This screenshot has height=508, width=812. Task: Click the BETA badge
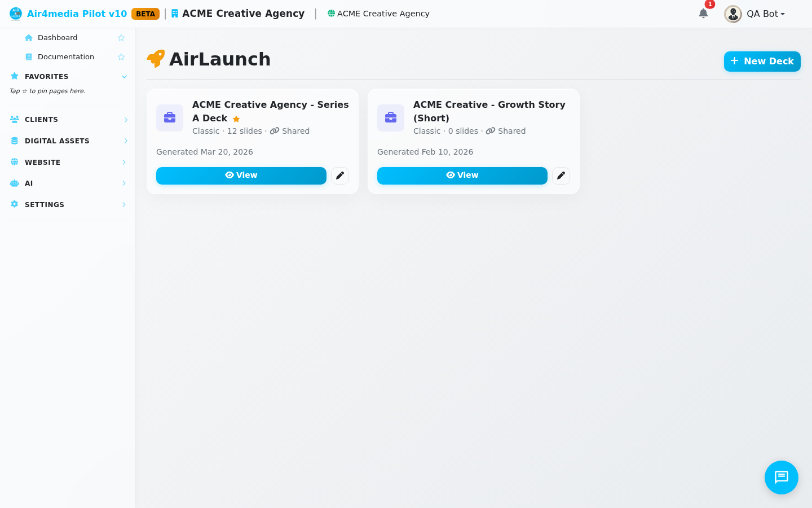(145, 14)
